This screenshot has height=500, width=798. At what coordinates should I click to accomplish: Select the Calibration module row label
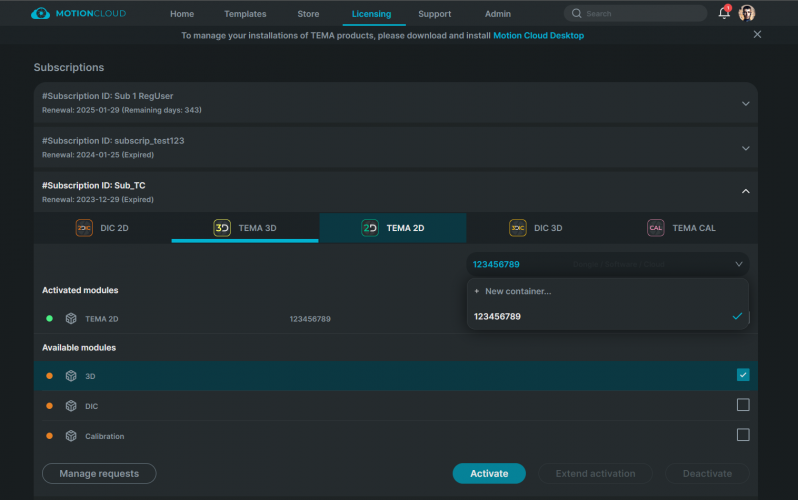tap(104, 436)
